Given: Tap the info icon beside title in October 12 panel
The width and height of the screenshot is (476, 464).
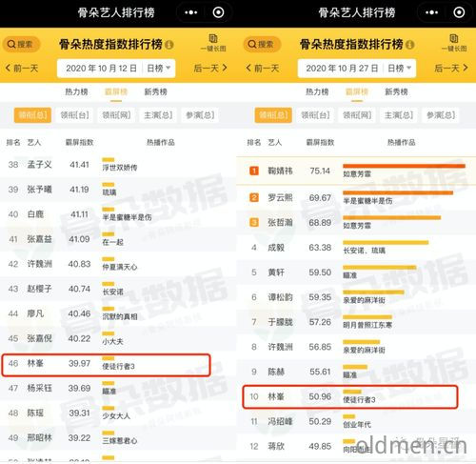Looking at the screenshot, I should [169, 45].
